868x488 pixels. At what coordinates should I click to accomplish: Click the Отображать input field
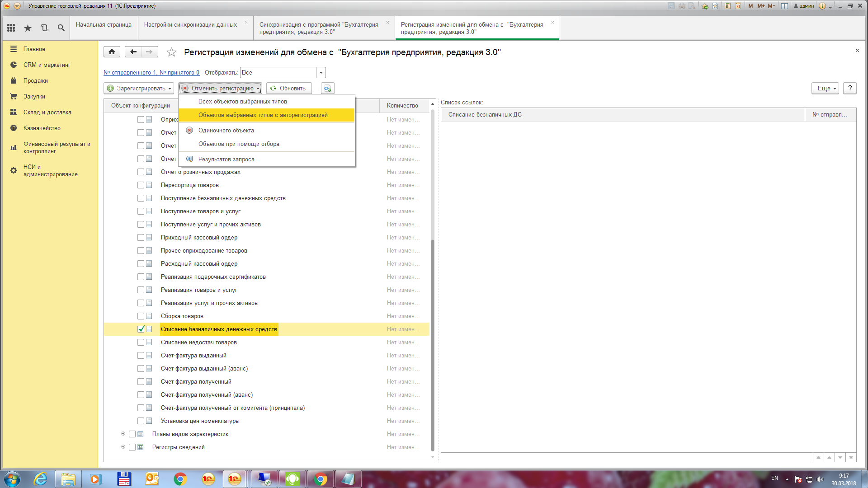pos(278,73)
